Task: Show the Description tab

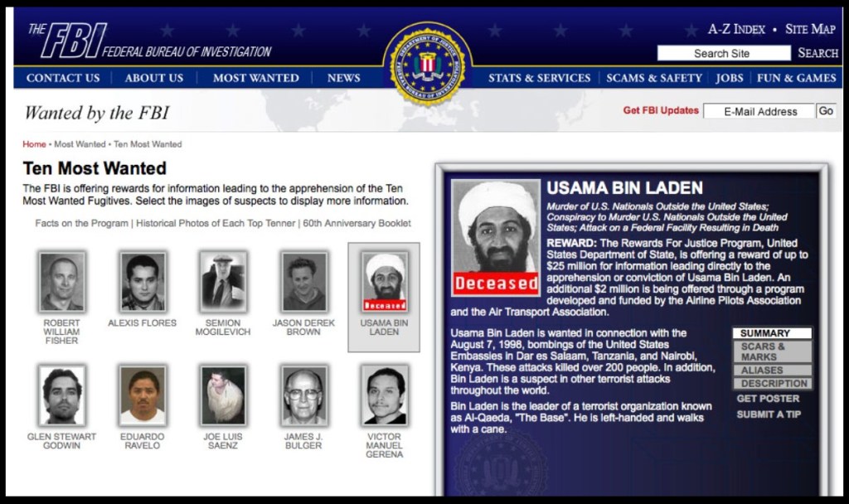Action: [x=772, y=383]
